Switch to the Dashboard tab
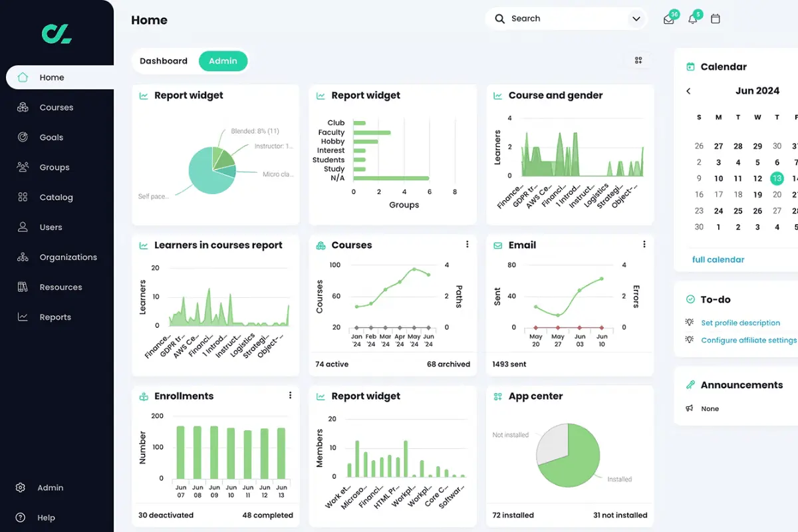This screenshot has height=532, width=798. [x=164, y=61]
